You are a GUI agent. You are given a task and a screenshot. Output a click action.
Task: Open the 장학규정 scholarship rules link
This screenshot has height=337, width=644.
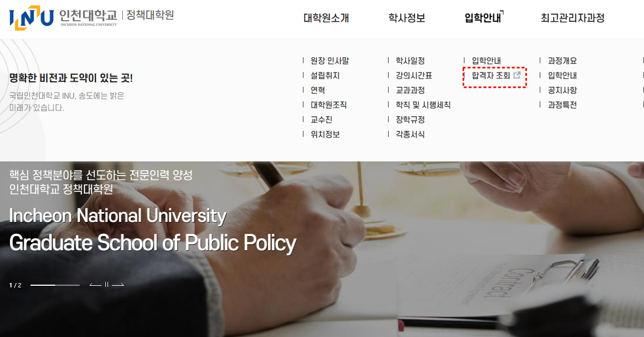[410, 119]
